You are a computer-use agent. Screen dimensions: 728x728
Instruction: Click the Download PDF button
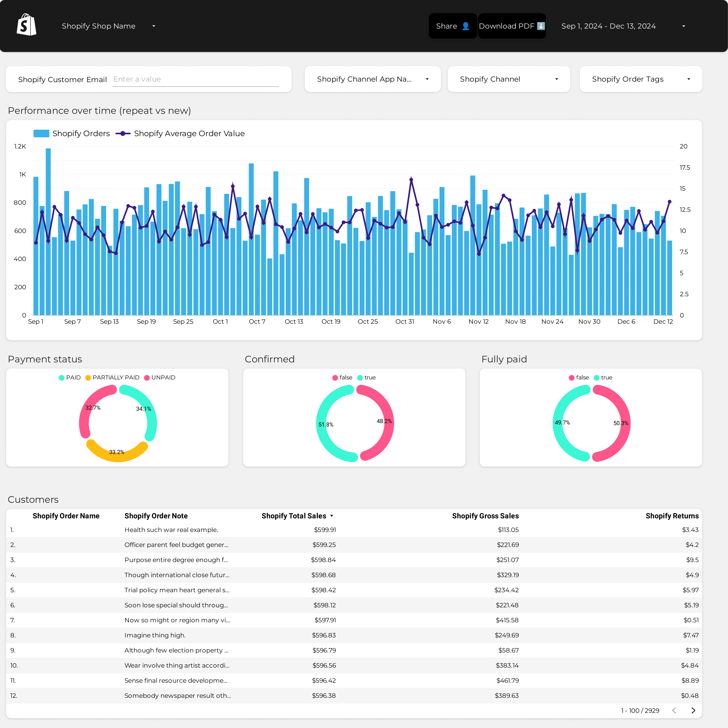point(512,26)
